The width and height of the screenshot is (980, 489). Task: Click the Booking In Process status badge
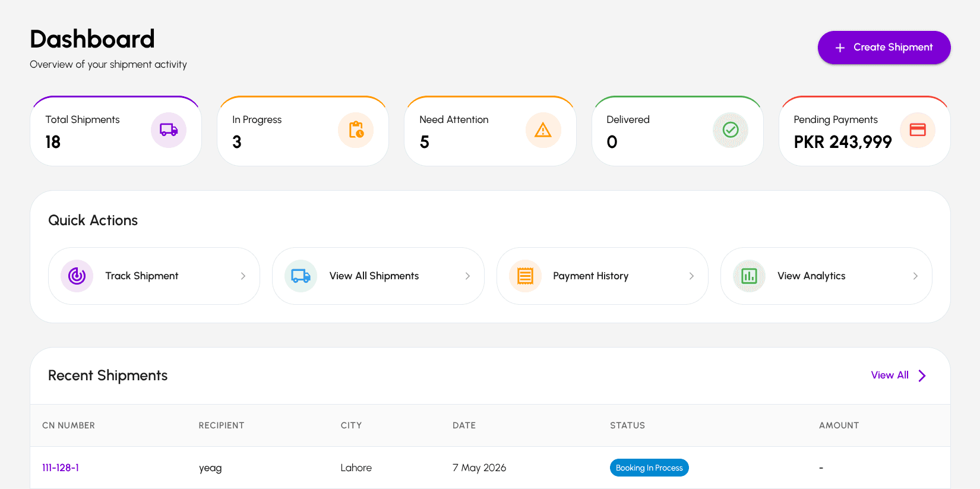(649, 468)
